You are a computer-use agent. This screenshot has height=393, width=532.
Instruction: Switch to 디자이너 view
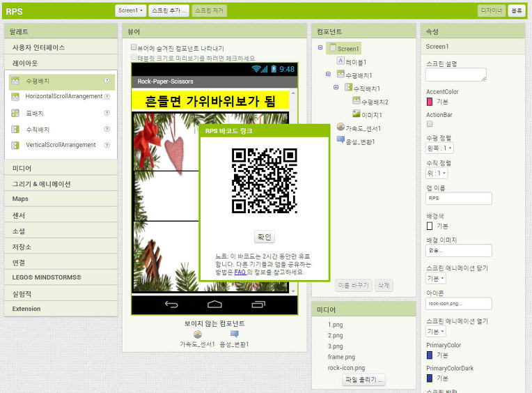492,11
